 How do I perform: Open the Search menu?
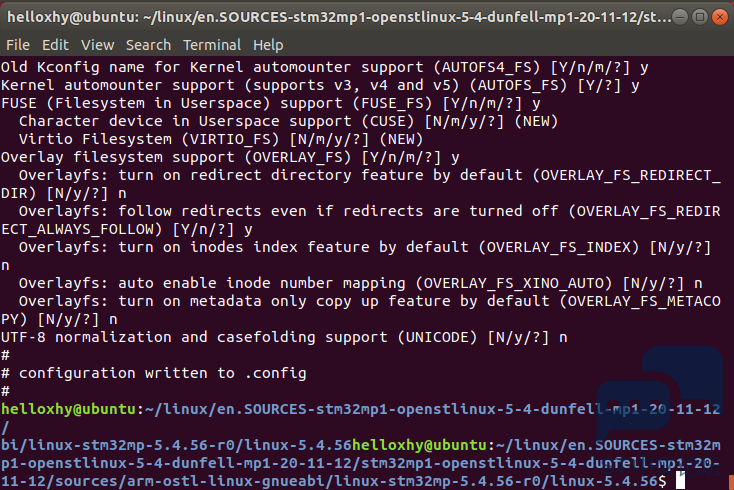[148, 45]
